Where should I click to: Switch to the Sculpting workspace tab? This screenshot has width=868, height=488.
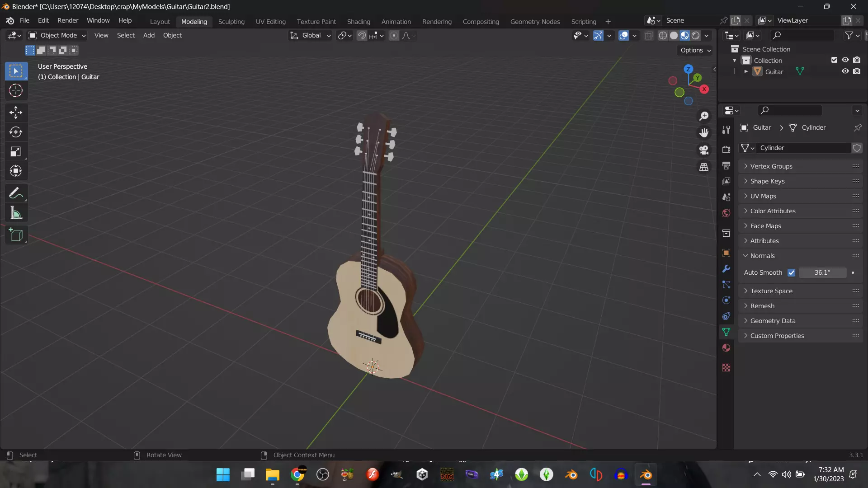[231, 21]
